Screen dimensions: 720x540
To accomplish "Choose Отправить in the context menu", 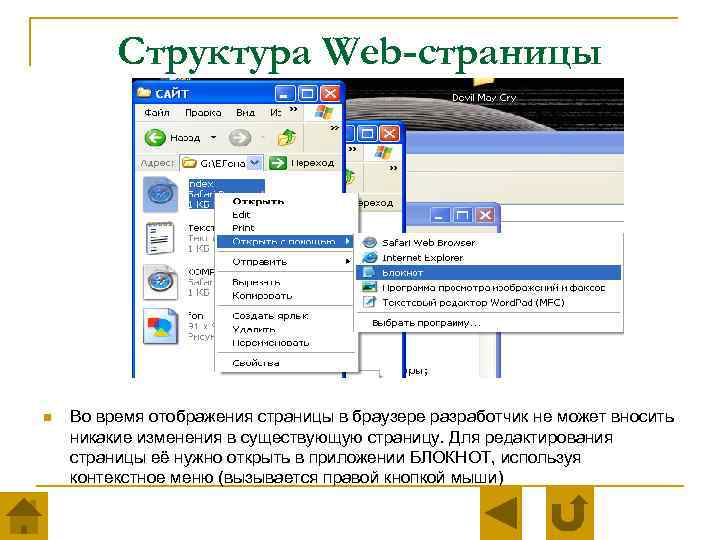I will pyautogui.click(x=286, y=261).
